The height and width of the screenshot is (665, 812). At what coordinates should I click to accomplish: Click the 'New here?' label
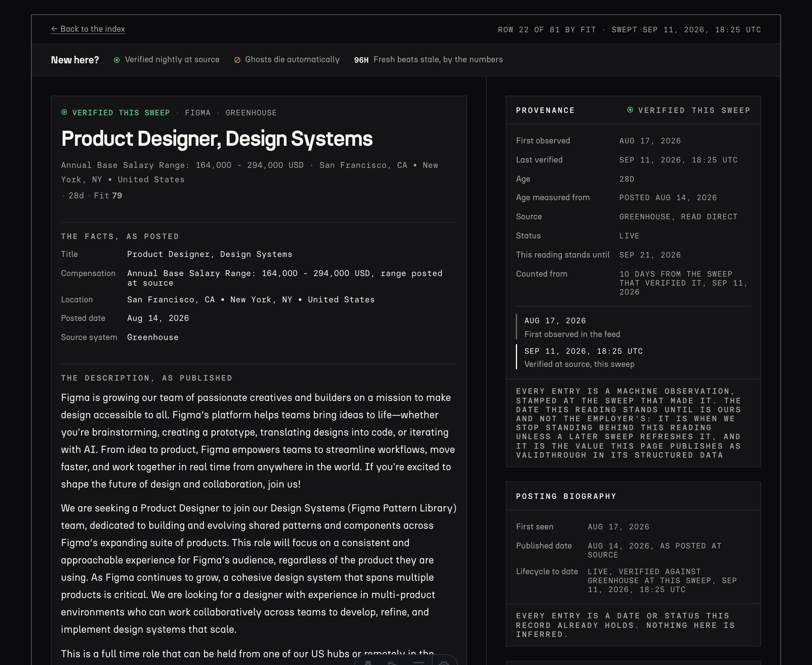(x=75, y=60)
